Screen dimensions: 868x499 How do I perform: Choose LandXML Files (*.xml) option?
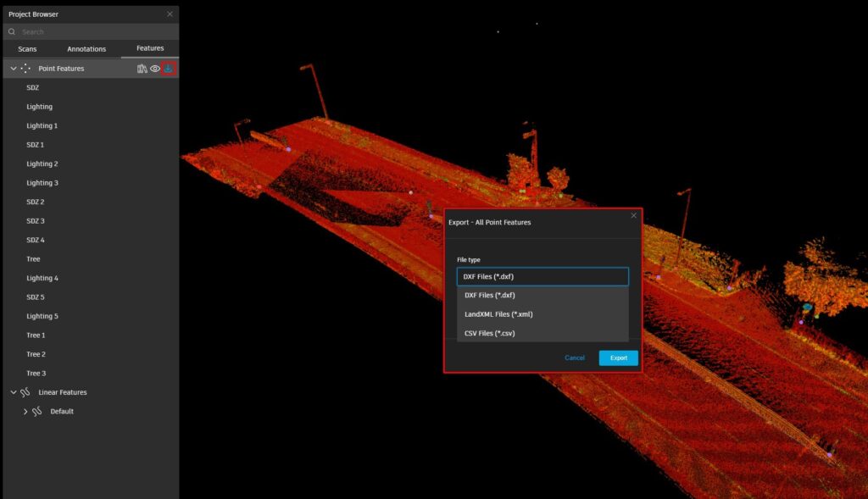498,314
